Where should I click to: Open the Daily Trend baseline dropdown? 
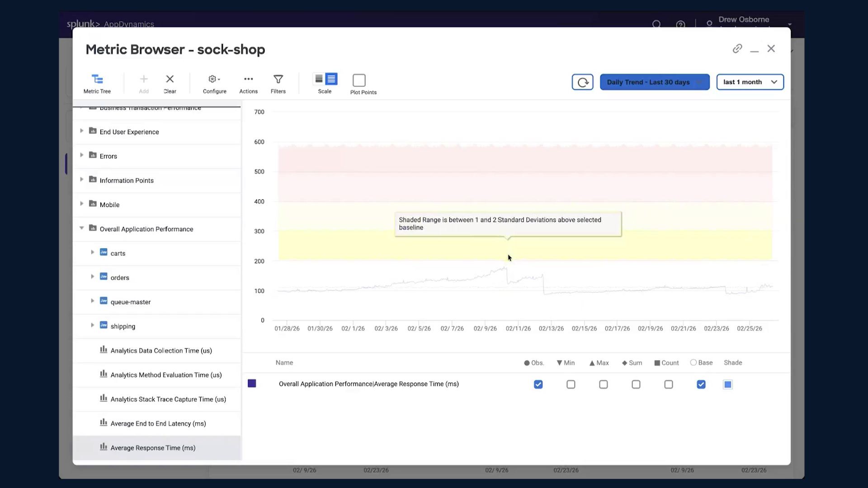click(655, 82)
